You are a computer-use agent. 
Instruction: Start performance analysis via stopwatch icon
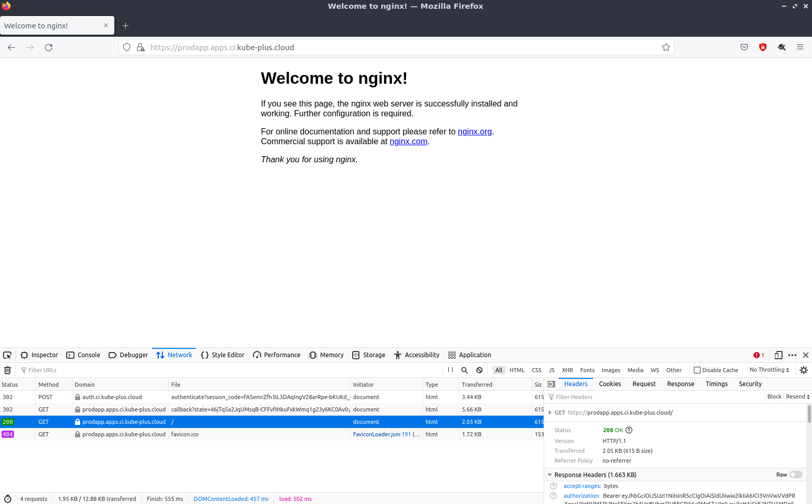[x=8, y=499]
